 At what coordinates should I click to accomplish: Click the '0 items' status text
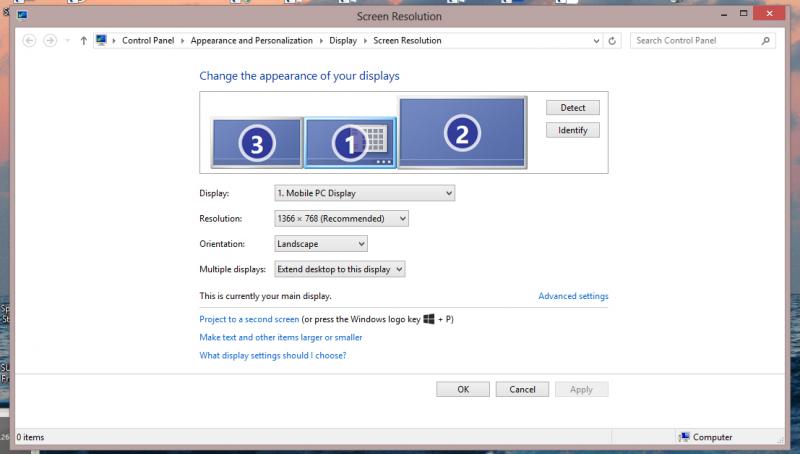tap(30, 437)
